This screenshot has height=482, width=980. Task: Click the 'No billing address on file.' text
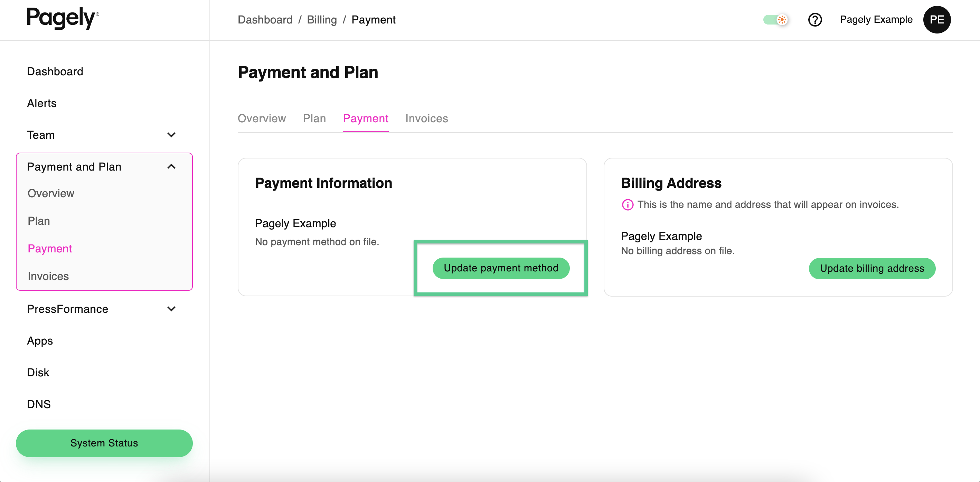point(678,251)
